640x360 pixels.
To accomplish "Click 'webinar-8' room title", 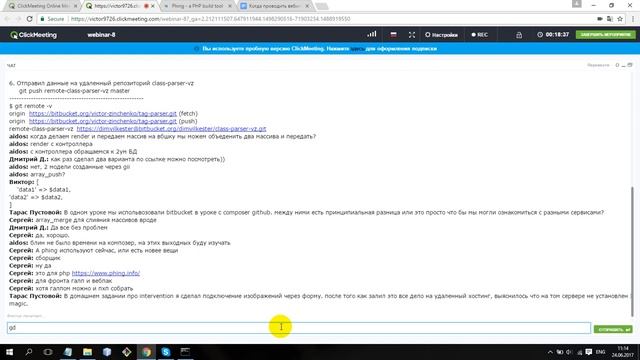I will click(101, 35).
